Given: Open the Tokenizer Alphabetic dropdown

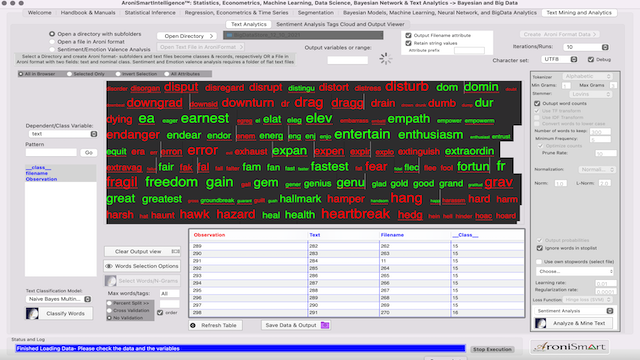Looking at the screenshot, I should 588,76.
